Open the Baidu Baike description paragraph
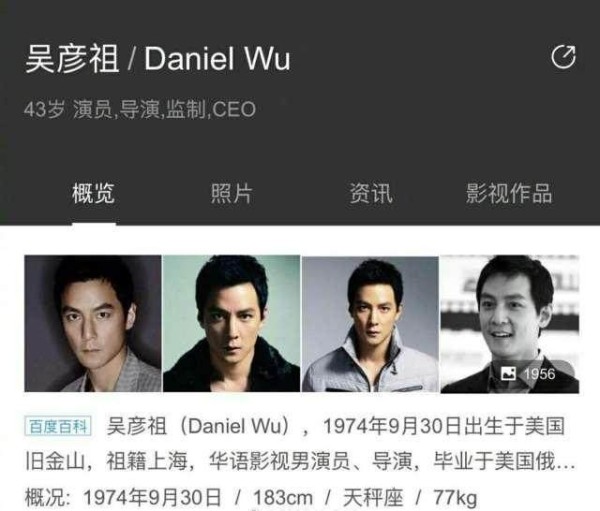 tap(300, 443)
